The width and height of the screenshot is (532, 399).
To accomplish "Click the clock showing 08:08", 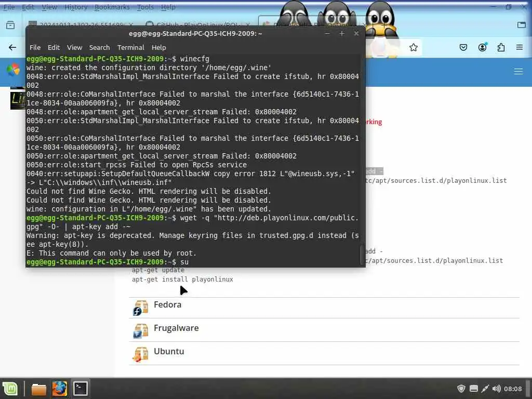I will click(512, 389).
